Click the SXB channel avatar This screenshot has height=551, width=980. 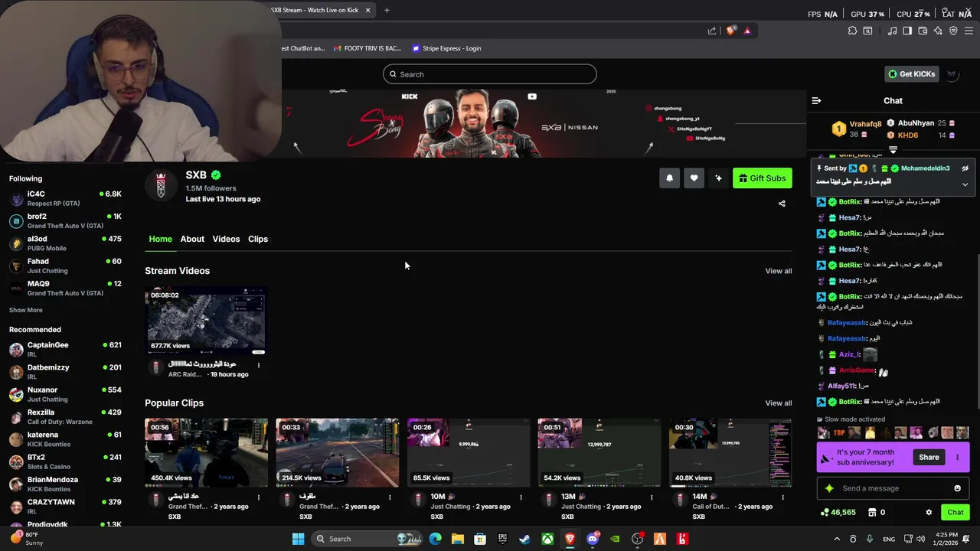coord(161,185)
